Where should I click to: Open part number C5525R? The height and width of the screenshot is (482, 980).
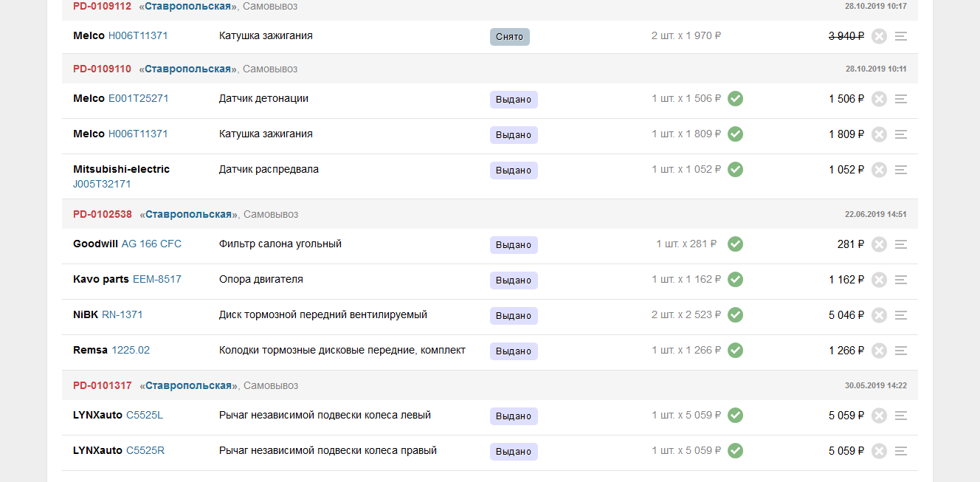tap(145, 450)
